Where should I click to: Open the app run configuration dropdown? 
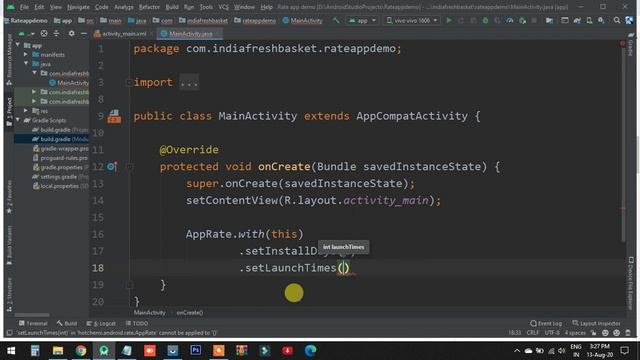coord(362,20)
